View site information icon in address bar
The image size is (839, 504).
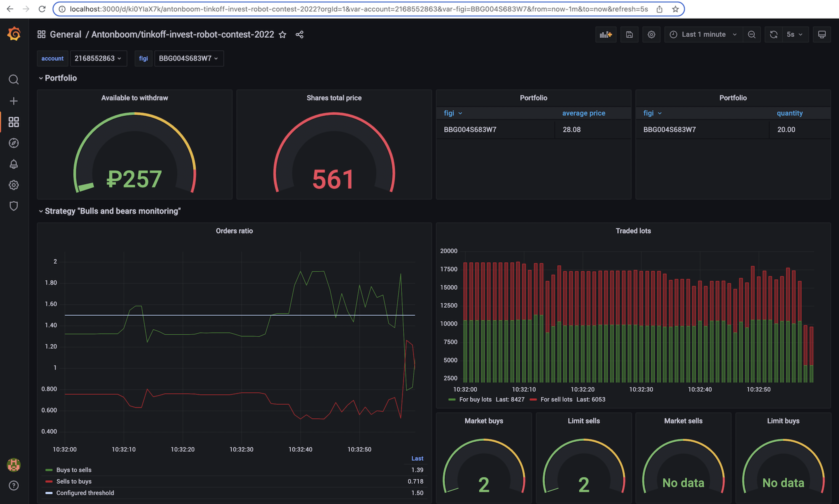61,9
